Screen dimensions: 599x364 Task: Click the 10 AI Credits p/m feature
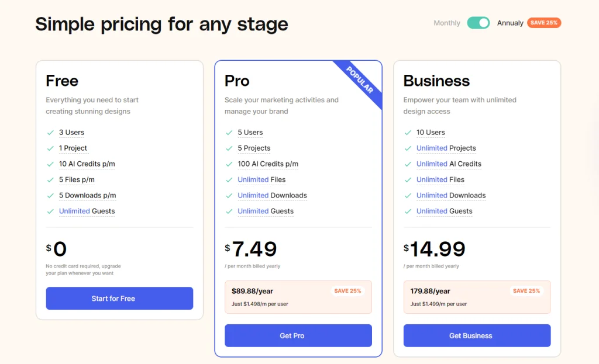point(87,164)
